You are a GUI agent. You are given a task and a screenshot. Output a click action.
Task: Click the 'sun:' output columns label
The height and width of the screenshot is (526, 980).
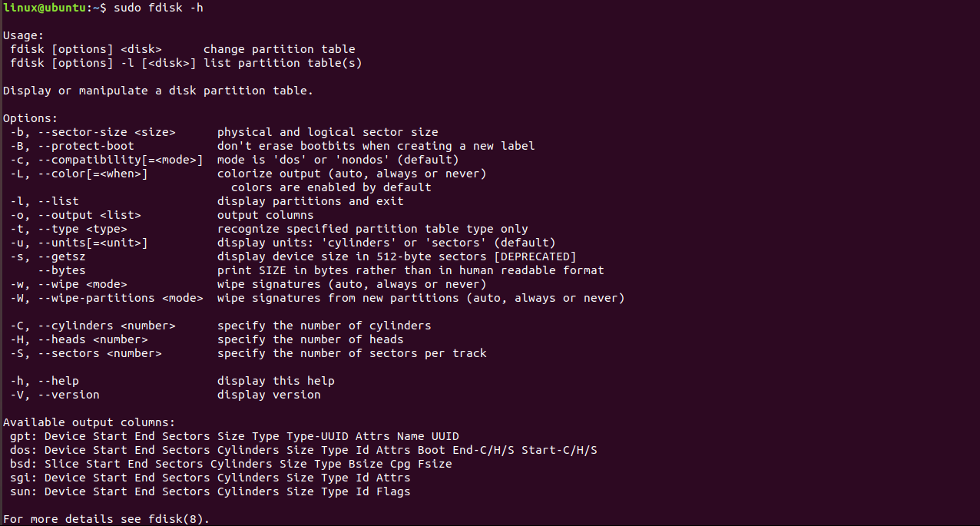pos(24,491)
